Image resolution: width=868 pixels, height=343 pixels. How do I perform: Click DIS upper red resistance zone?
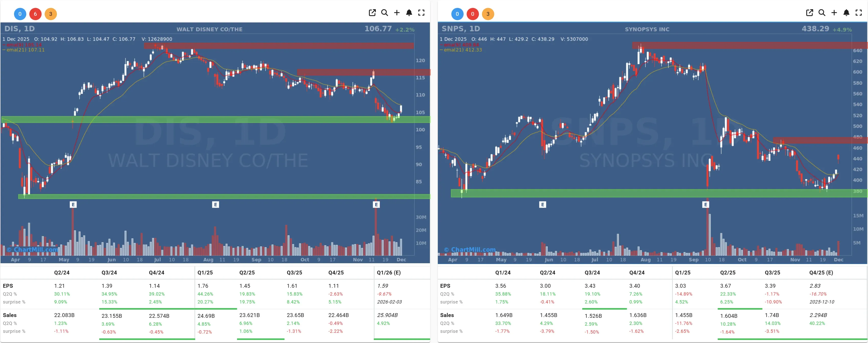pos(279,46)
